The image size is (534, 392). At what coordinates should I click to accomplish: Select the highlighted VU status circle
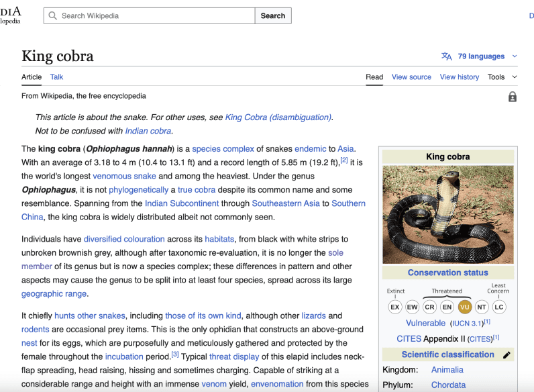[464, 307]
